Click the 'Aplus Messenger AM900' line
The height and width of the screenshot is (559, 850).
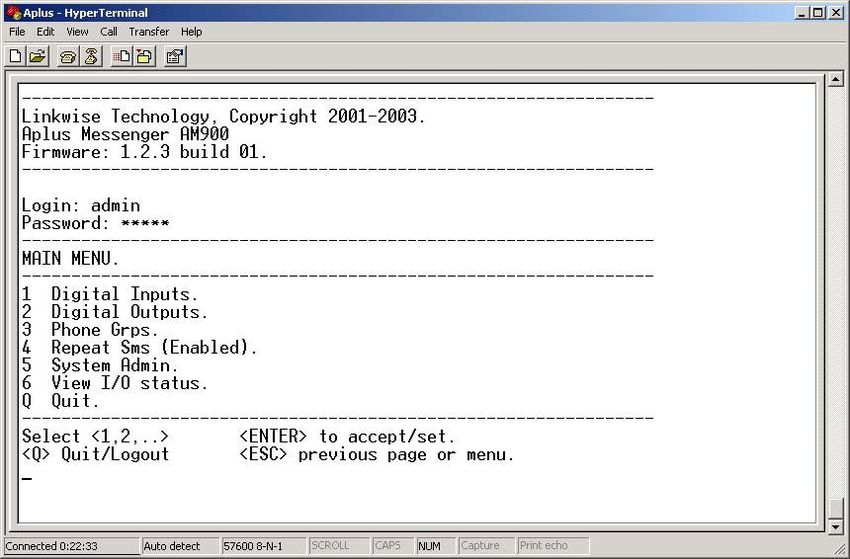[x=125, y=134]
